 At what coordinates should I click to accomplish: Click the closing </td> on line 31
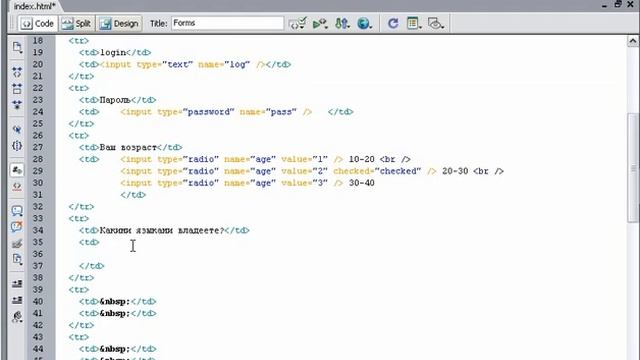pos(133,195)
